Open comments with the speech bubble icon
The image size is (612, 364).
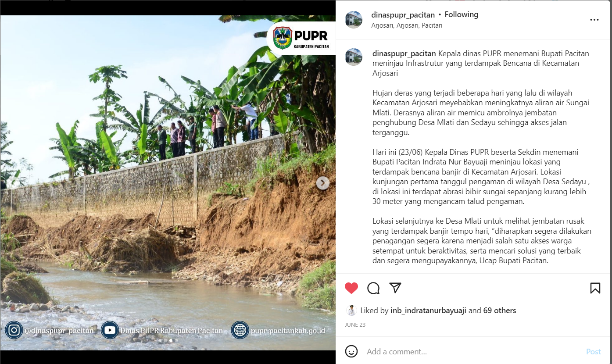point(373,288)
